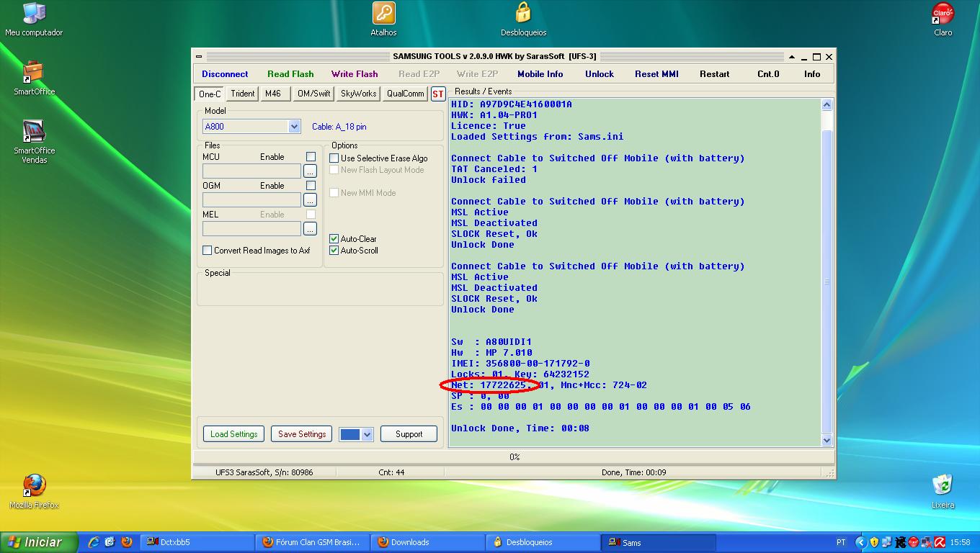980x553 pixels.
Task: Click results log scrollbar up arrow
Action: [827, 105]
